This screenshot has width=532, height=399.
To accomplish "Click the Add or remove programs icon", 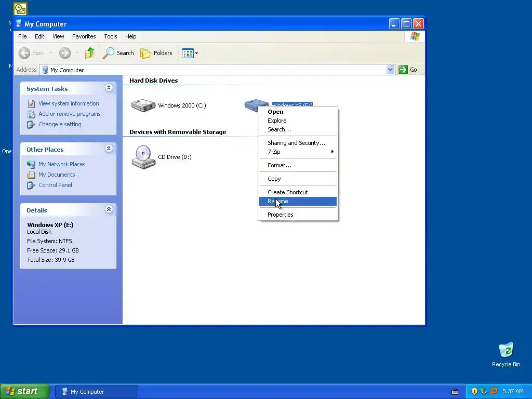I will click(x=31, y=114).
